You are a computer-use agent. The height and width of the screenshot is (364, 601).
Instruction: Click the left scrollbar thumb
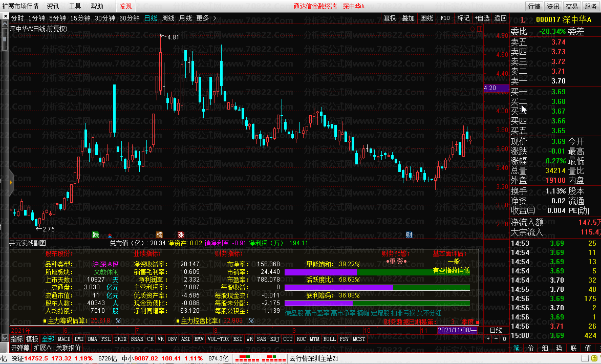tap(5, 39)
